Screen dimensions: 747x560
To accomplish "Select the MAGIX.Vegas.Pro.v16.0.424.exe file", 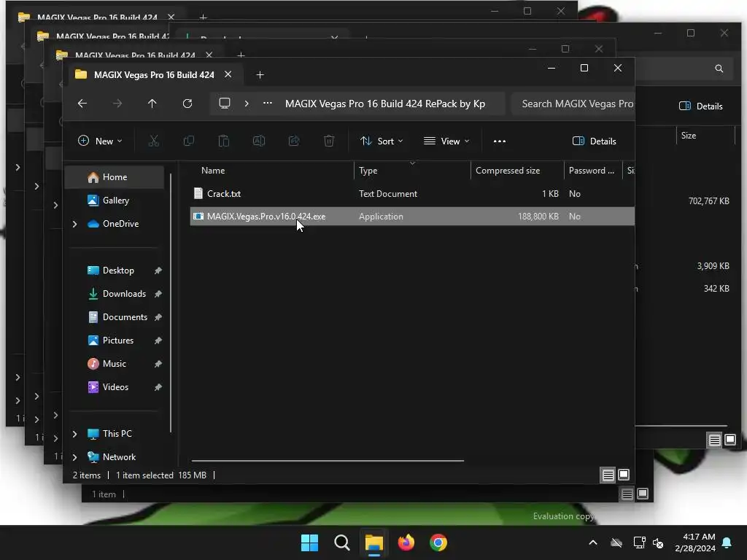I will tap(411, 216).
